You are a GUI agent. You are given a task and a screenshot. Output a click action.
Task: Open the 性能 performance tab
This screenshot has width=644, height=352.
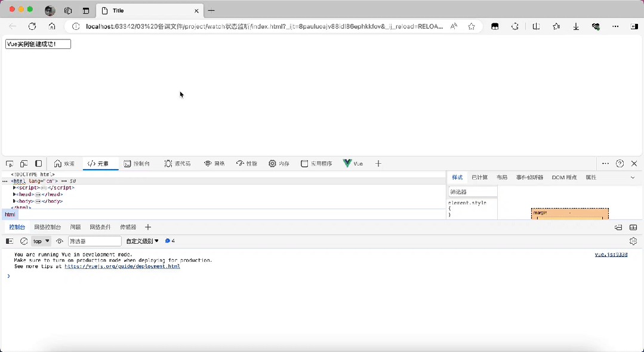pyautogui.click(x=246, y=164)
